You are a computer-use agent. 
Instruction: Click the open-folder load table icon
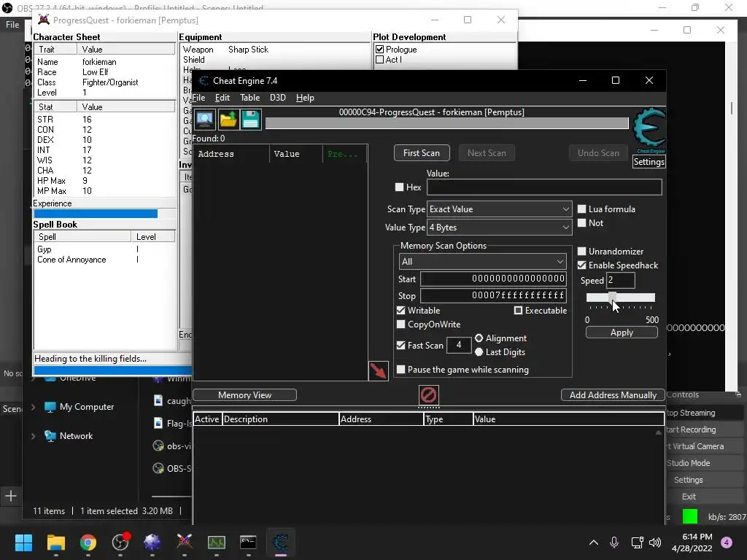pyautogui.click(x=228, y=119)
